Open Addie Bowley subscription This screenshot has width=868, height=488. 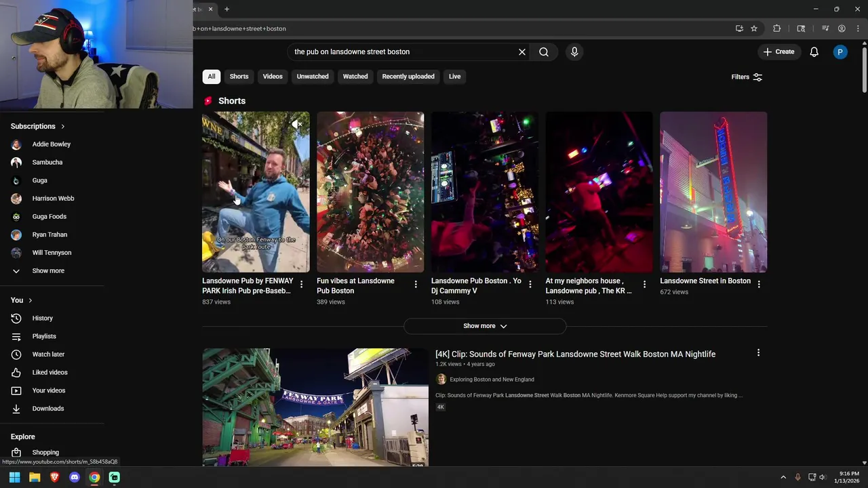(52, 144)
